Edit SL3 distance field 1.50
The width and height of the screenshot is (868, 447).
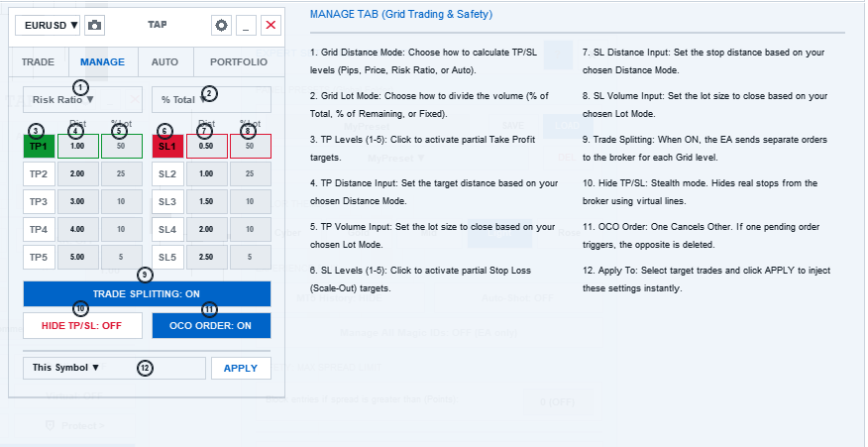tap(207, 201)
